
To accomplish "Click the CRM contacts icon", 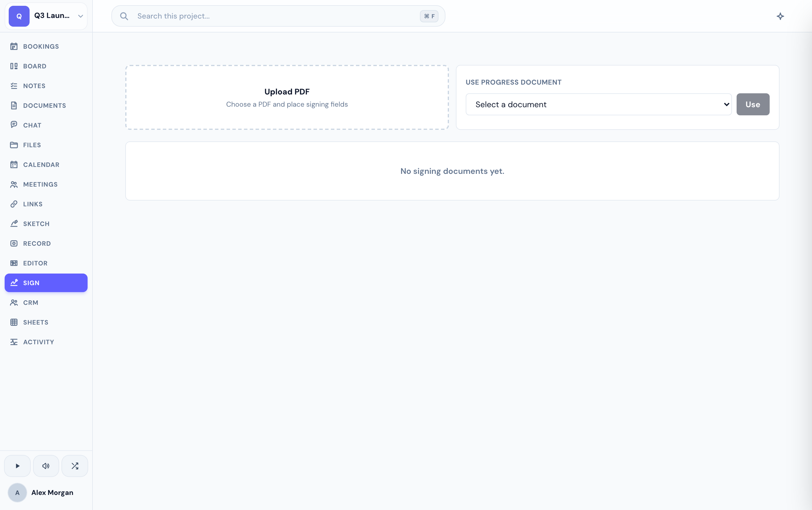I will point(14,303).
